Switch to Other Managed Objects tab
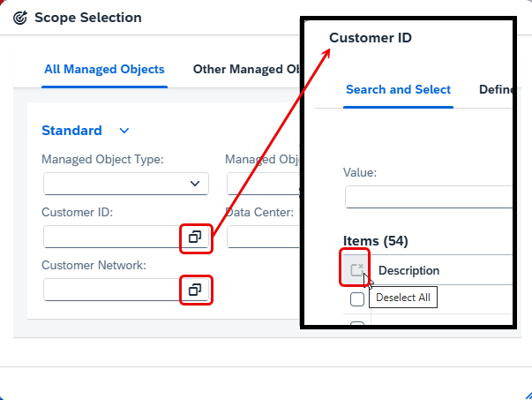The image size is (532, 400). 246,69
